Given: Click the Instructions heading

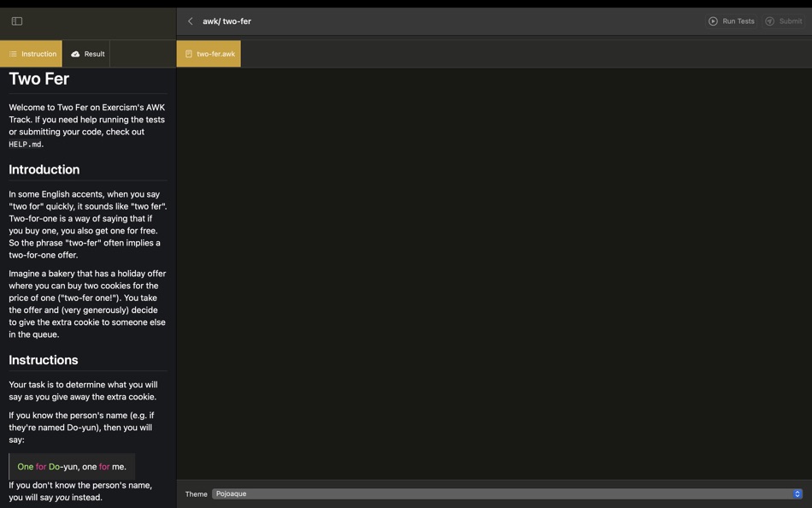Looking at the screenshot, I should click(44, 360).
